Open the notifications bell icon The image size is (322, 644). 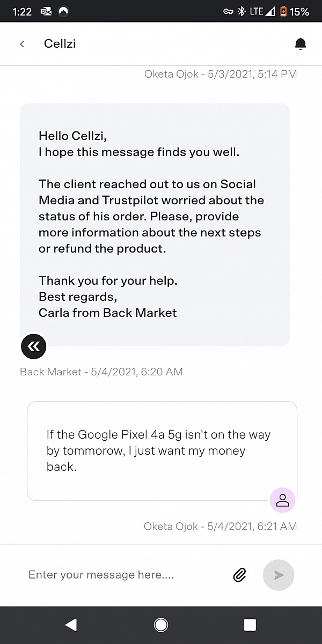point(301,43)
